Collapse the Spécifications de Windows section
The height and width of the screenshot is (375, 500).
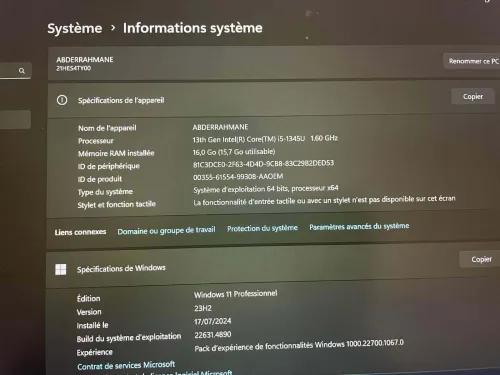coord(273,267)
